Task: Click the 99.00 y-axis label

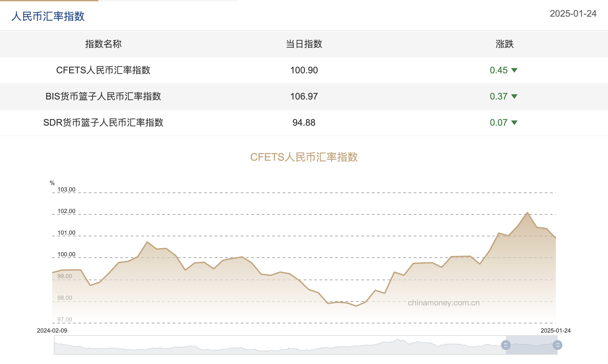Action: [65, 276]
